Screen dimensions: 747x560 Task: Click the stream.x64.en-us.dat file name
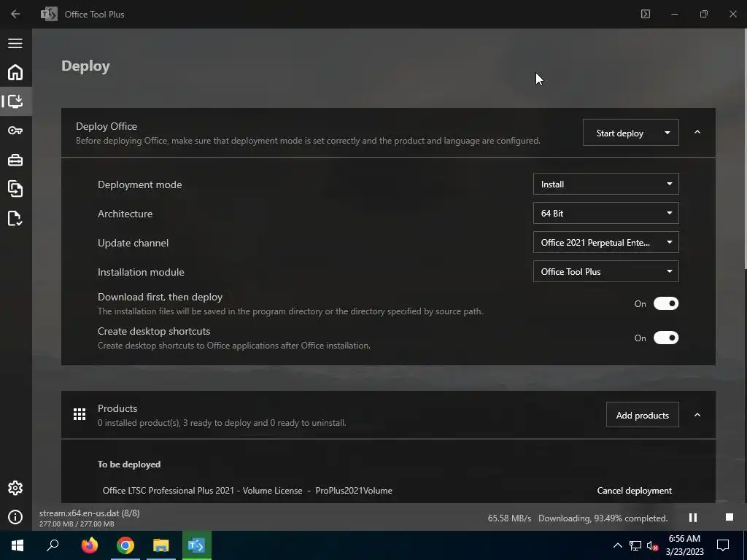pyautogui.click(x=90, y=513)
